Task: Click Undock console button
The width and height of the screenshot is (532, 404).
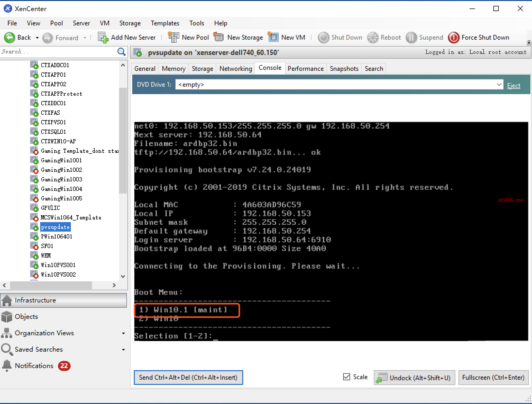Action: point(414,378)
